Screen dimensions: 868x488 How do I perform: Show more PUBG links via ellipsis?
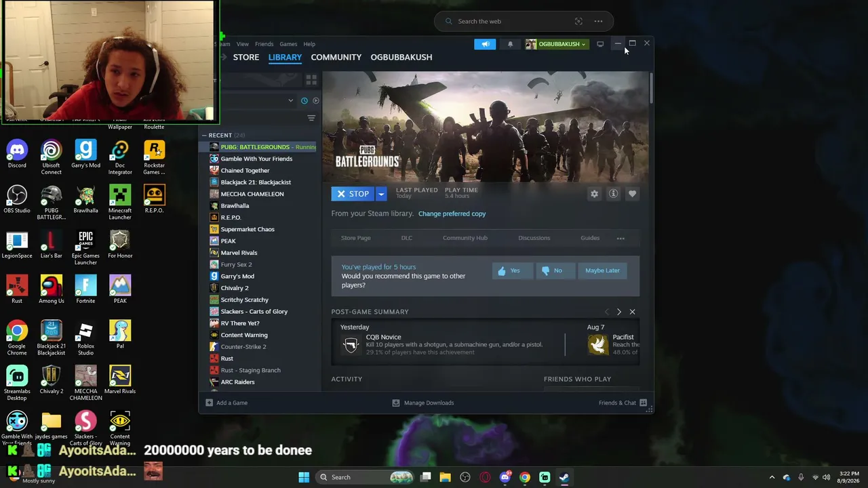tap(620, 239)
